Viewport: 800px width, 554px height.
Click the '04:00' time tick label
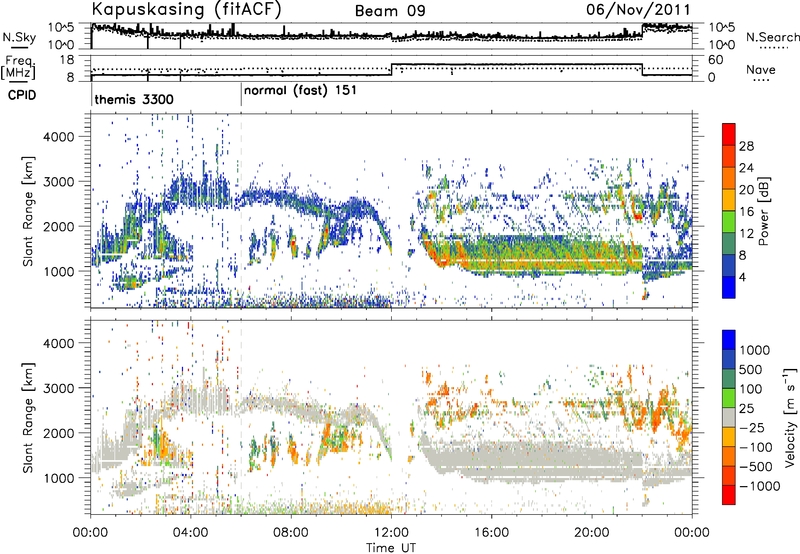pyautogui.click(x=191, y=533)
